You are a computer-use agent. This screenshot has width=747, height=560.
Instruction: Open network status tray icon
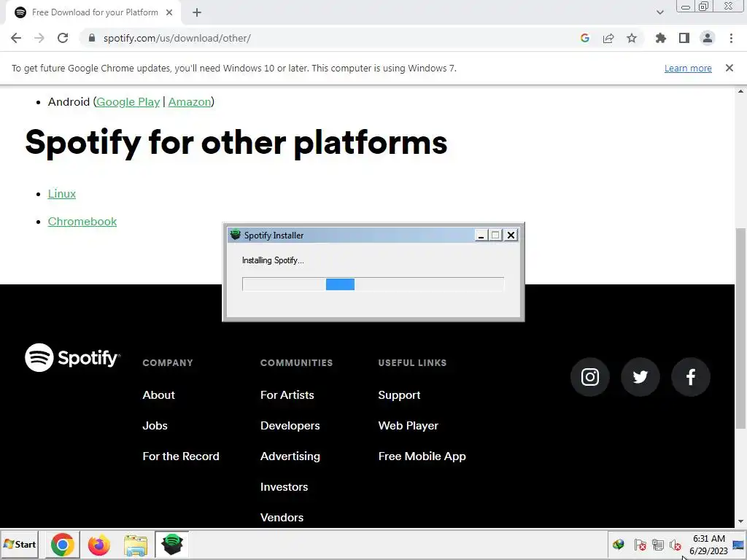(658, 544)
